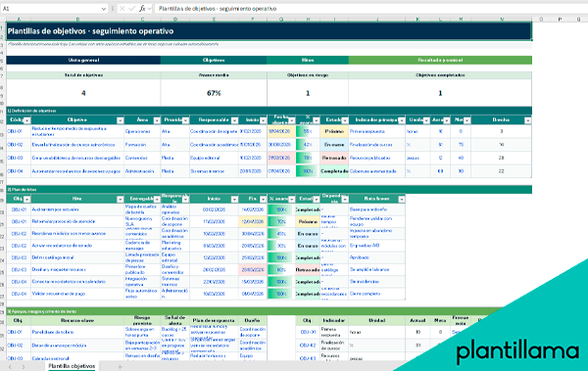Select the progress bar cell for OBJ-02 objective

308,144
